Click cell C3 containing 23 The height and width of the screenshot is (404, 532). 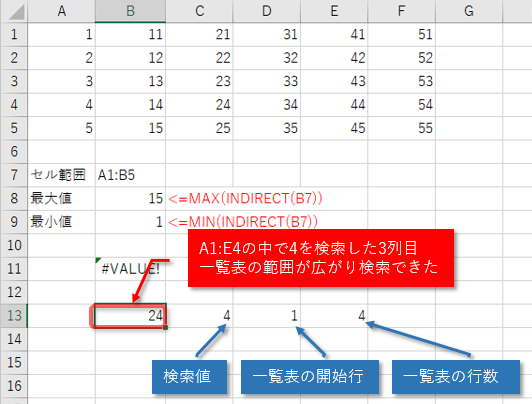click(199, 81)
